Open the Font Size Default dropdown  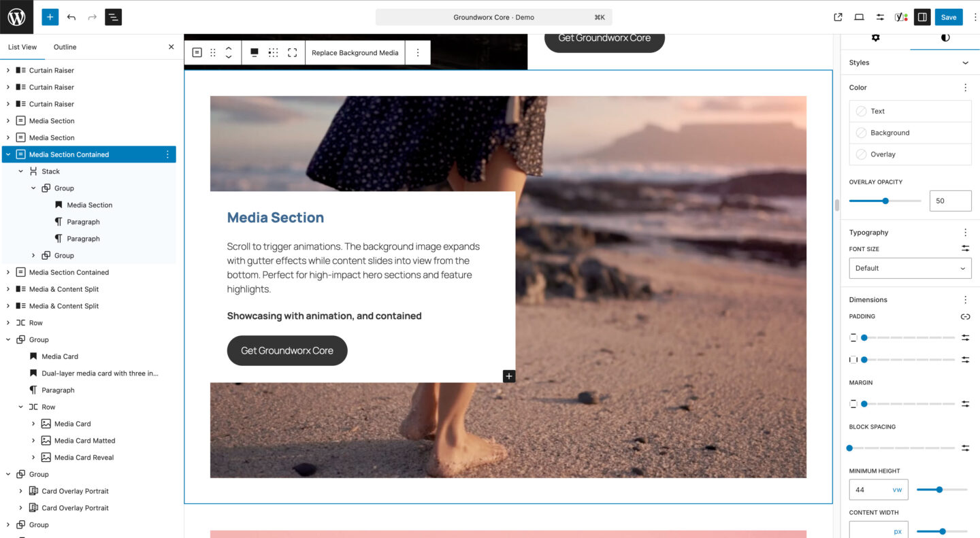click(909, 268)
